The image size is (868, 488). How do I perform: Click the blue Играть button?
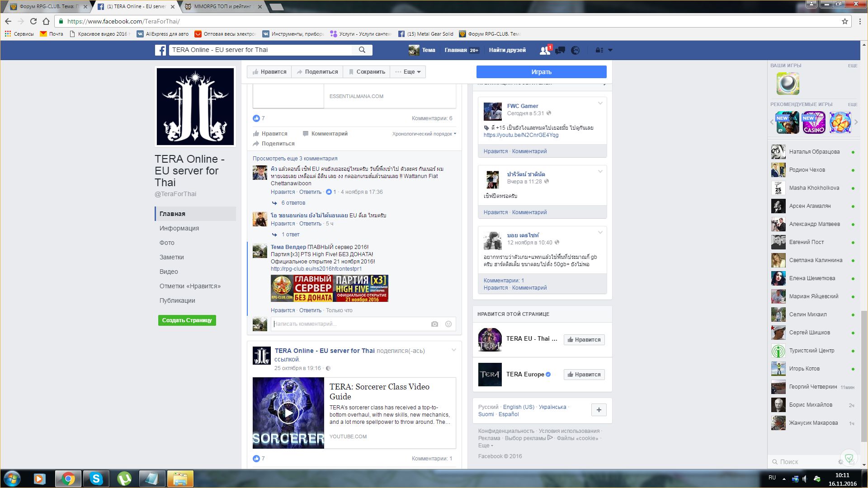(541, 72)
